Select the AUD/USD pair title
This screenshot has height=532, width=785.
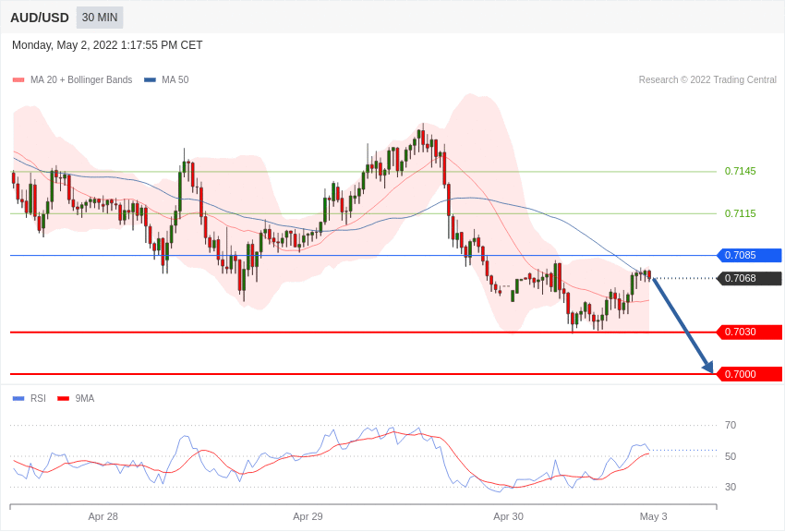[40, 18]
